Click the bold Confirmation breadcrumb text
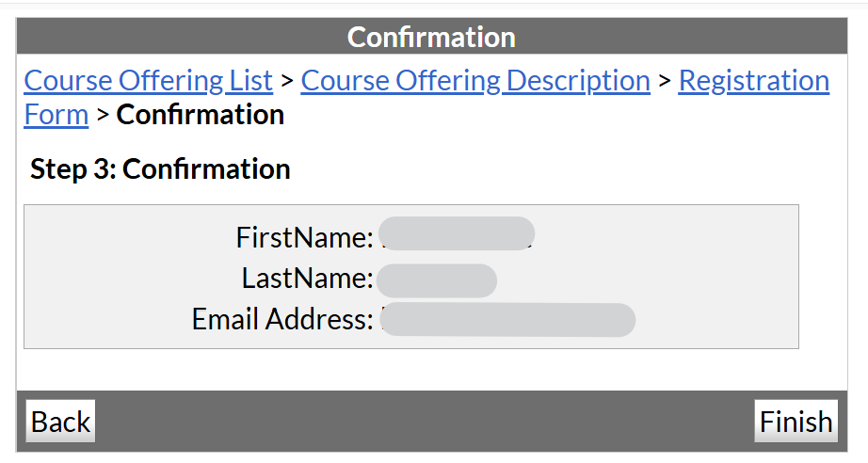 coord(201,115)
